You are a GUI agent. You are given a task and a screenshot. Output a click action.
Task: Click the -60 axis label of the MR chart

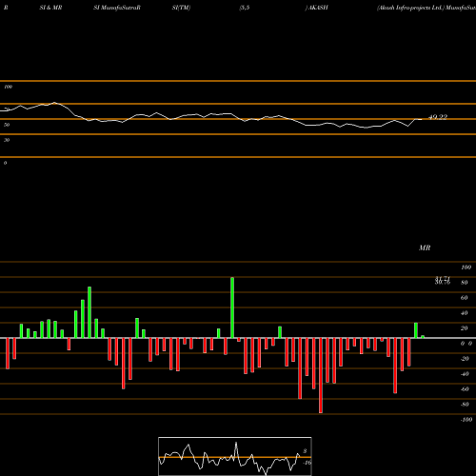(465, 389)
